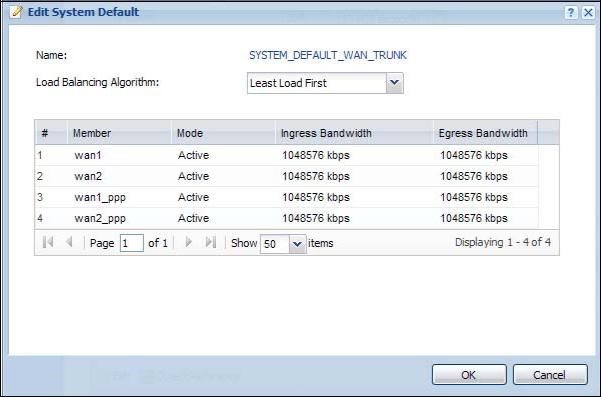
Task: Open the Show items count dropdown
Action: point(297,244)
